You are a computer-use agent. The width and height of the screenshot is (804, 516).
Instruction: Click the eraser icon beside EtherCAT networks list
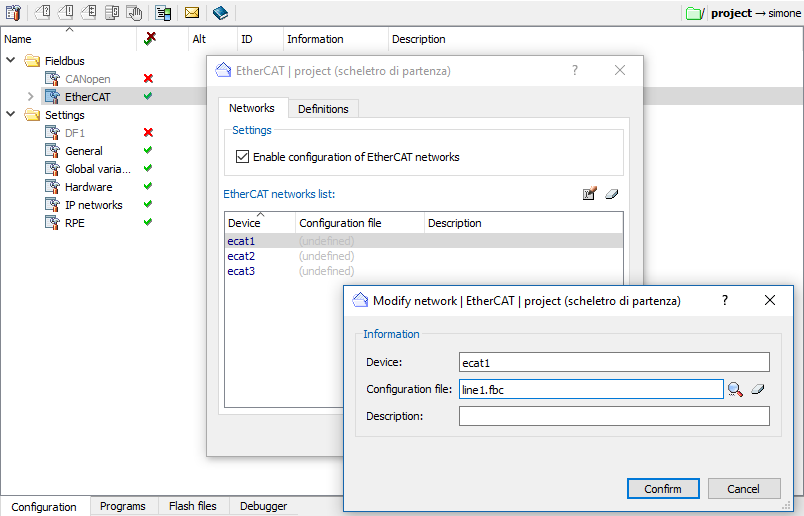(x=612, y=194)
